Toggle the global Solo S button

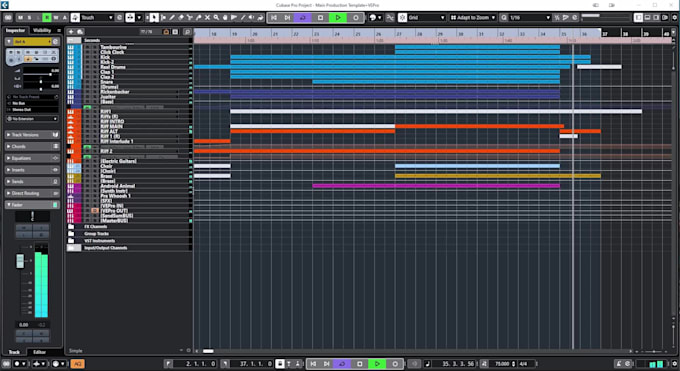(29, 17)
